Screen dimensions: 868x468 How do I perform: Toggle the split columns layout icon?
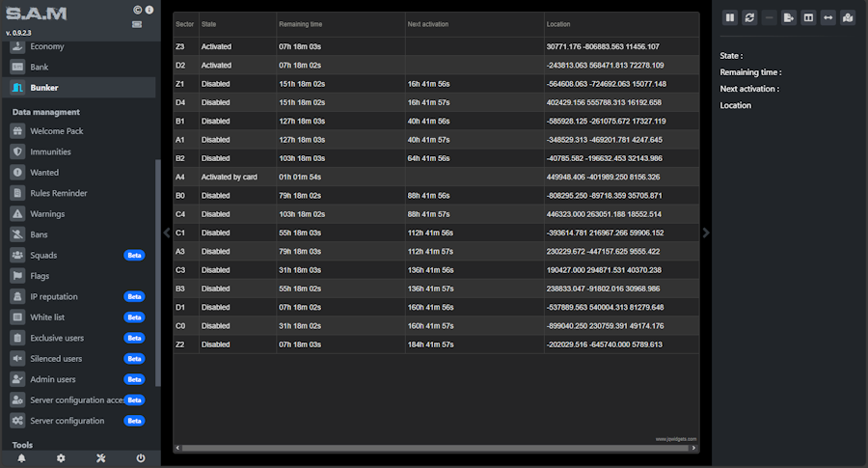(808, 17)
